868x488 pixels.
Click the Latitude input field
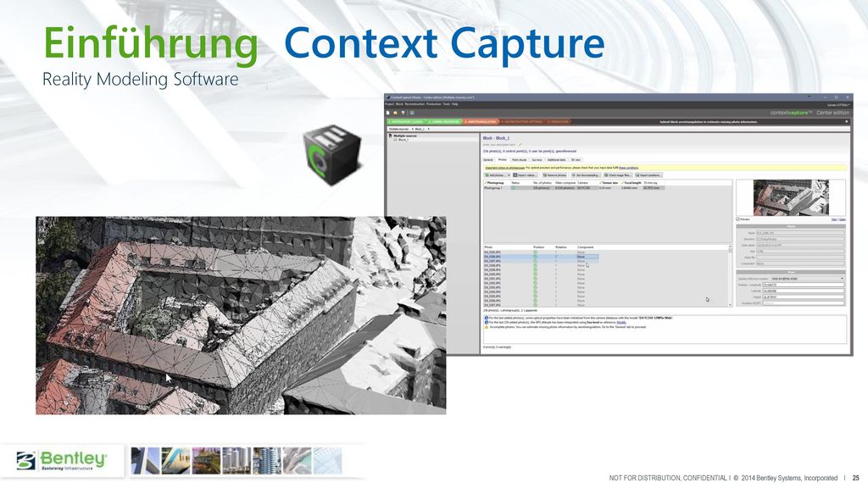click(x=804, y=291)
